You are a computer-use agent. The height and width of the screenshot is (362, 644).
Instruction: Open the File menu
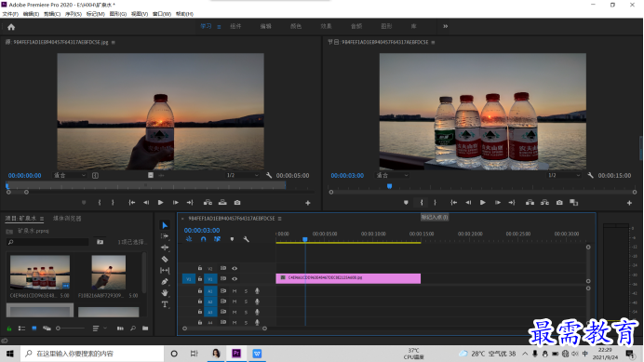10,14
